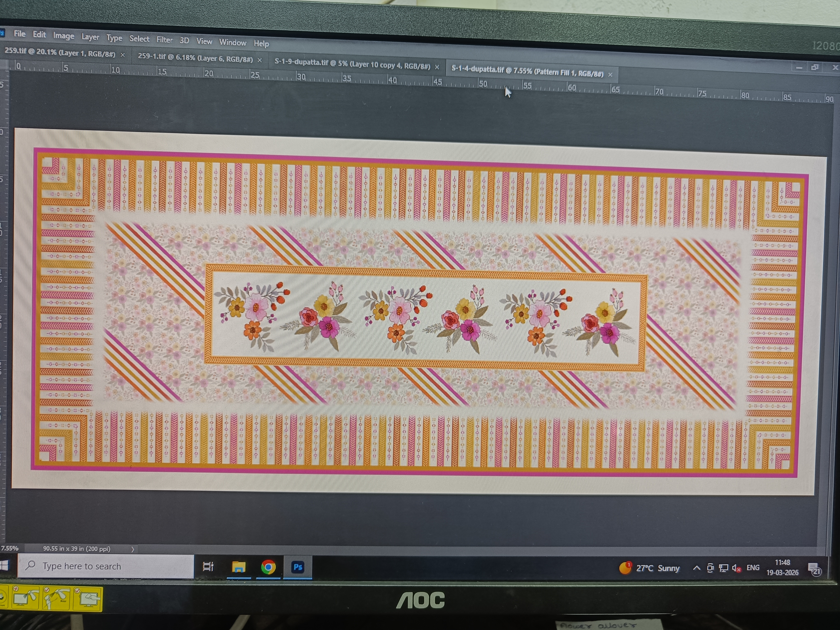
Task: Show hidden system tray icons
Action: pos(696,568)
